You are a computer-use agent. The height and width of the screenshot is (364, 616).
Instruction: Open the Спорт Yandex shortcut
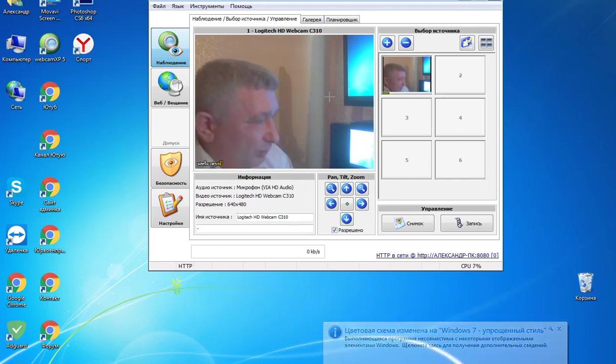[x=83, y=49]
